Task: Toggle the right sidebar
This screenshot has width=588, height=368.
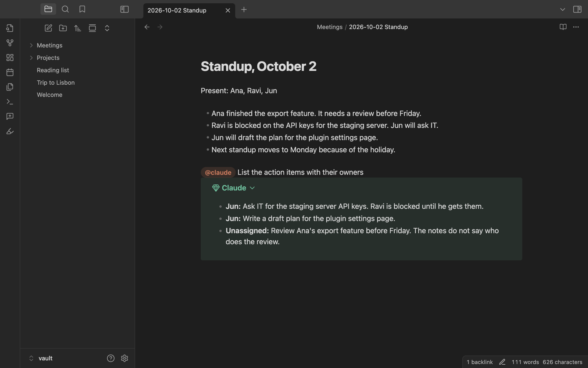Action: [577, 9]
